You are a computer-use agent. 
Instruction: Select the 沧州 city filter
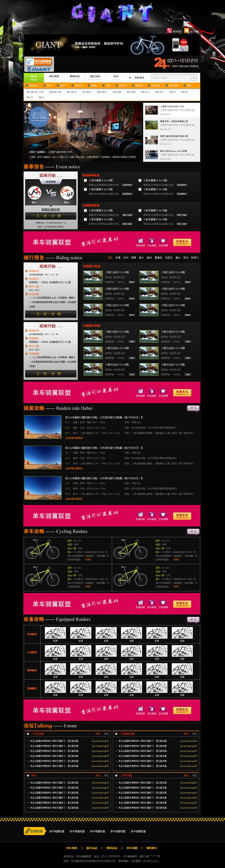(125, 258)
